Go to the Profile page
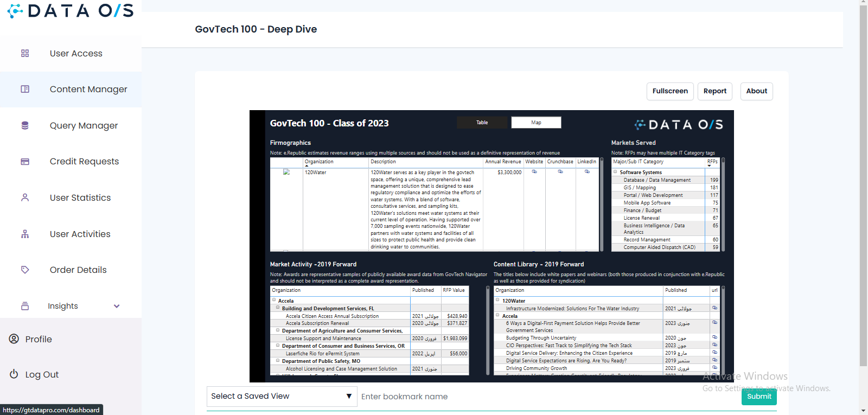This screenshot has height=415, width=868. pos(39,339)
